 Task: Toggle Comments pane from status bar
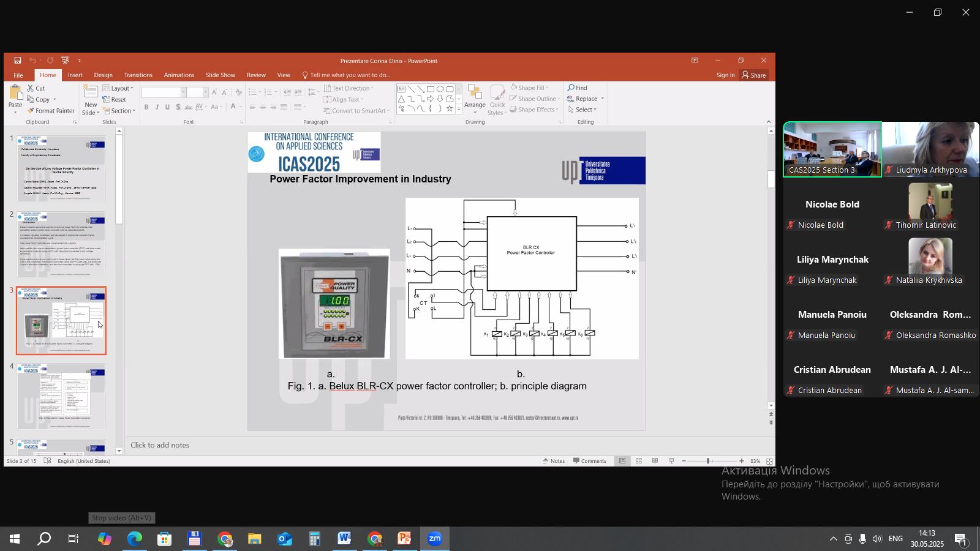point(590,461)
